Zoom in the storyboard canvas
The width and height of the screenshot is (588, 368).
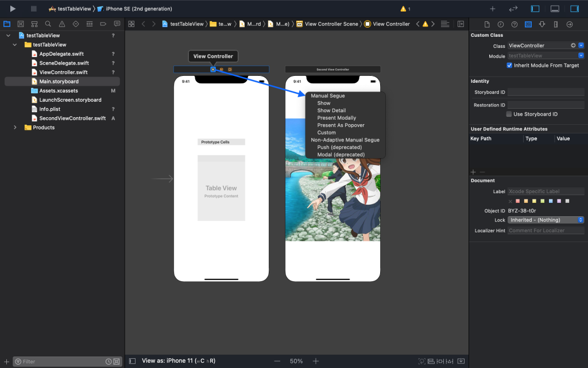316,361
